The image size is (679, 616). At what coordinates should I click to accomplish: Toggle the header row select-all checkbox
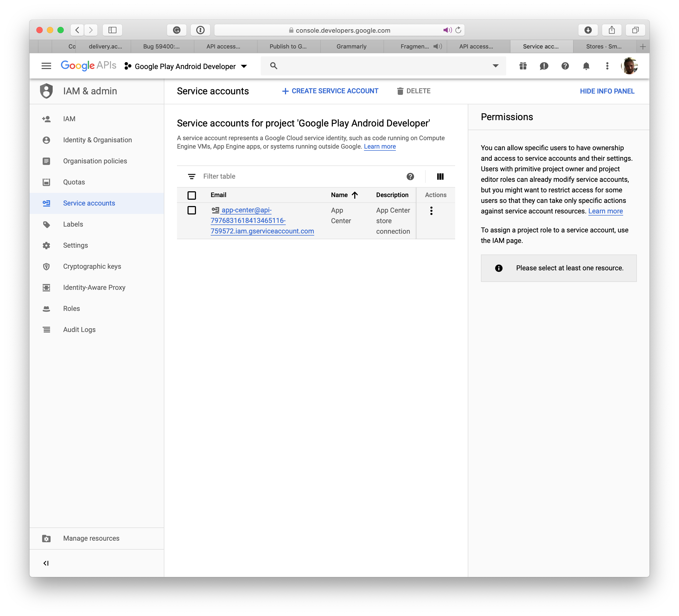coord(192,195)
